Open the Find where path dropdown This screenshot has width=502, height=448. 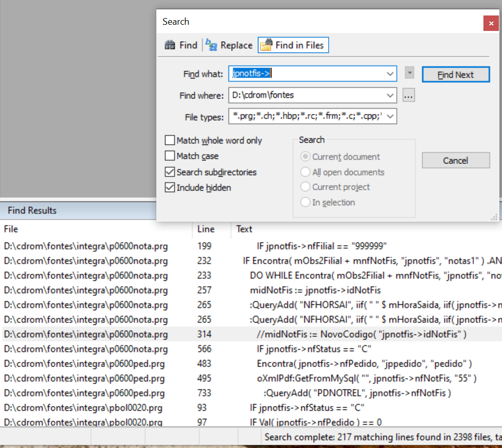390,95
